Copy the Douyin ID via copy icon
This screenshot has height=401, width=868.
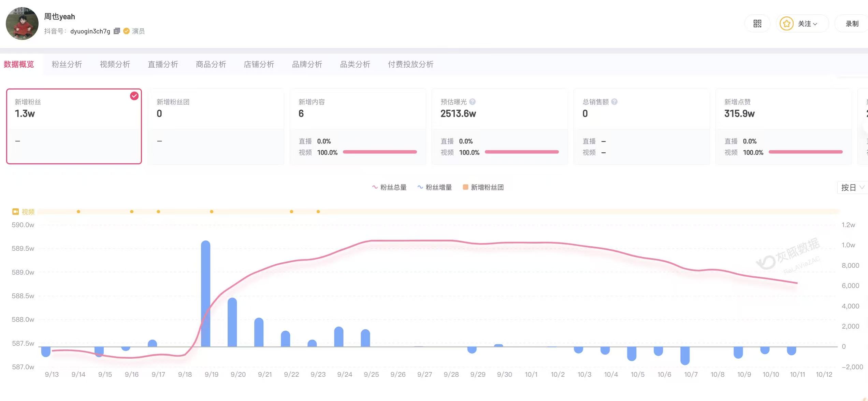tap(117, 31)
